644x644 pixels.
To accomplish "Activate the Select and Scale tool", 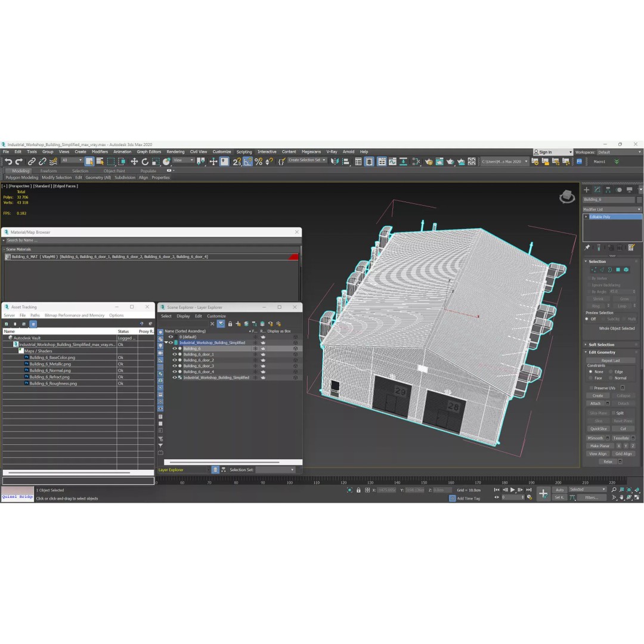I will coord(155,162).
